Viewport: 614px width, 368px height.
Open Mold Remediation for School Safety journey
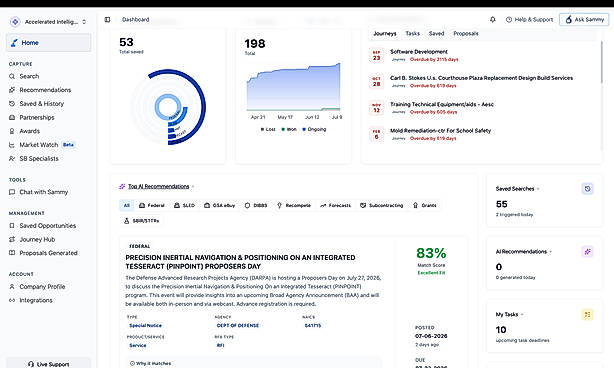coord(440,130)
